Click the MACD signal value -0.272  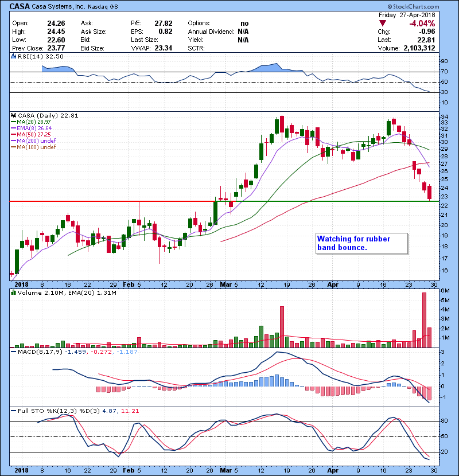tap(101, 352)
